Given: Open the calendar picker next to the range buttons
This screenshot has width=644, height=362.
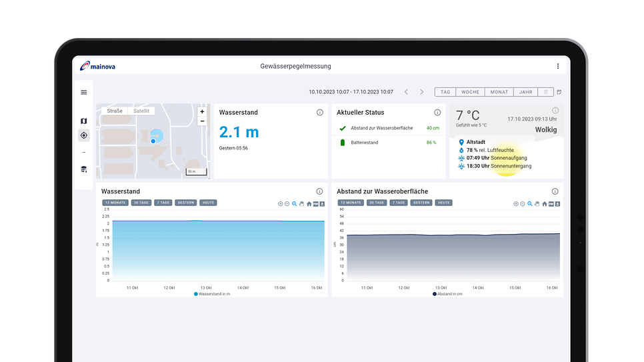Looking at the screenshot, I should 559,92.
